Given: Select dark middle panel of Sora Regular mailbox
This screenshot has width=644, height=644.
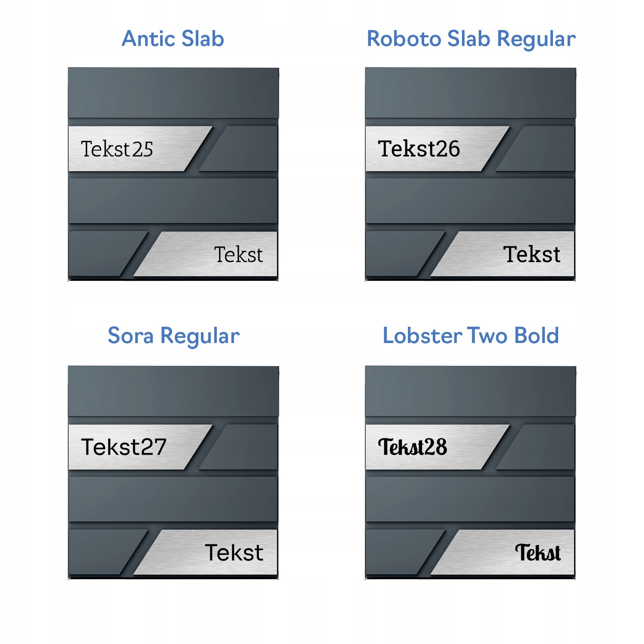Looking at the screenshot, I should pos(173,499).
